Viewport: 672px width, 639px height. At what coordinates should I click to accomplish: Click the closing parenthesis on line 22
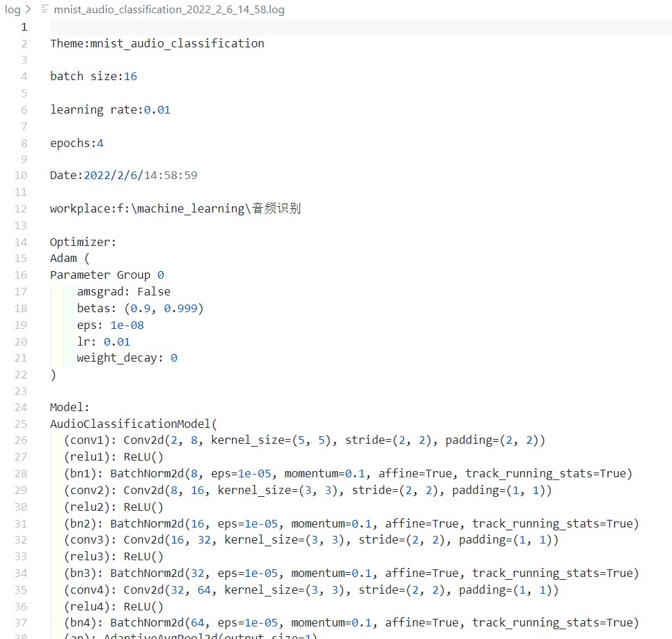click(53, 375)
